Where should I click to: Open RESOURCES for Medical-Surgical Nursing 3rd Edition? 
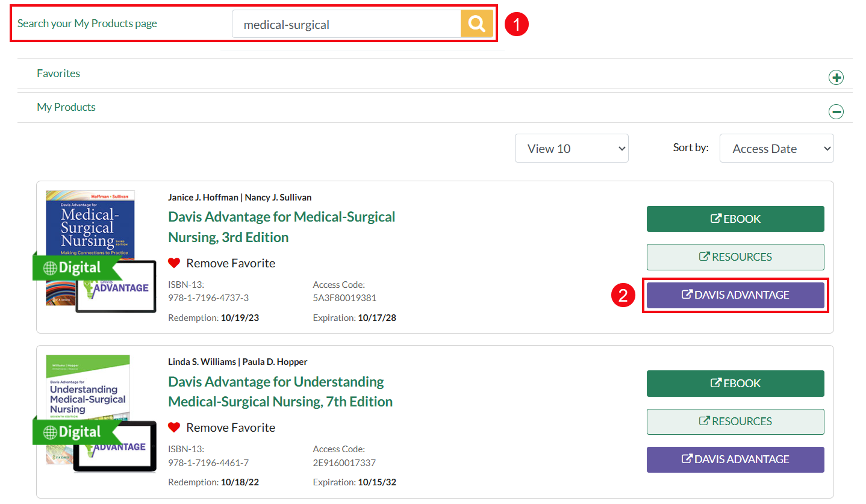coord(735,257)
